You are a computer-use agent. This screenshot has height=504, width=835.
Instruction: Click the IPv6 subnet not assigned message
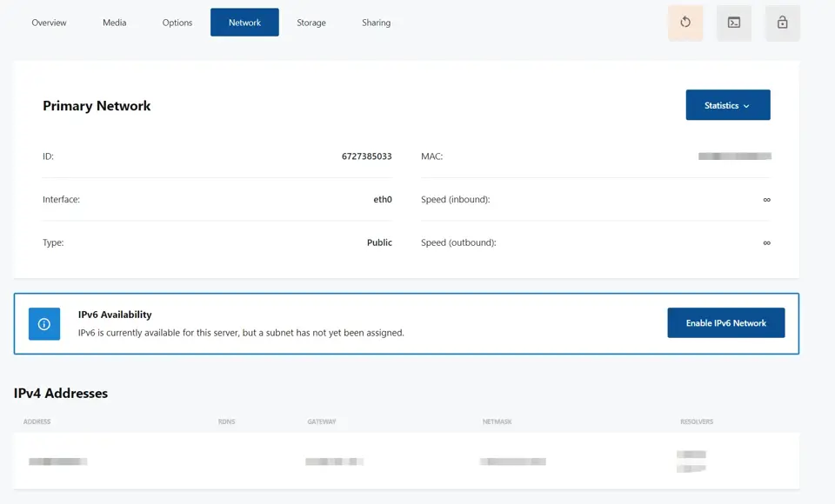pos(241,333)
